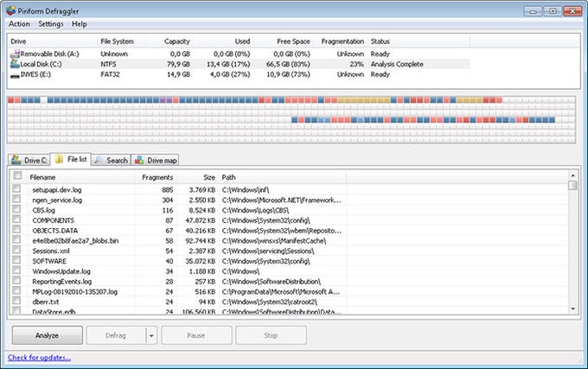Check the box for ngen_service.log
Screen dimensions: 588x369
click(16, 199)
